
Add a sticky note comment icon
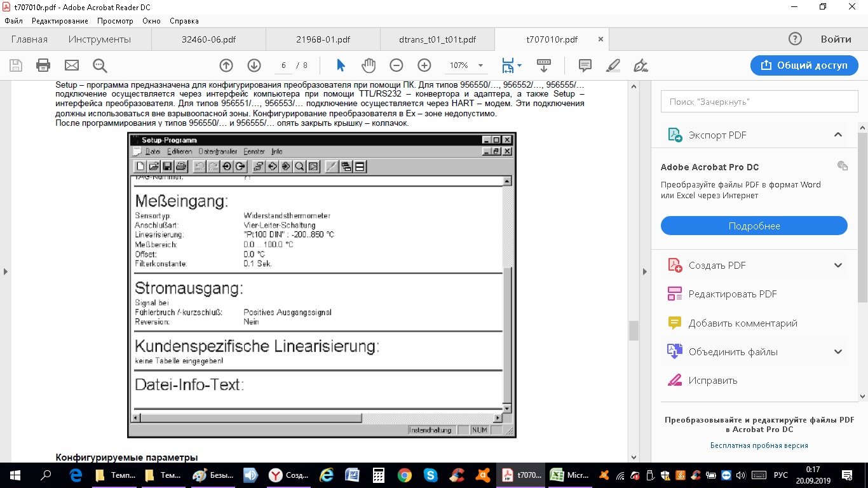tap(585, 65)
